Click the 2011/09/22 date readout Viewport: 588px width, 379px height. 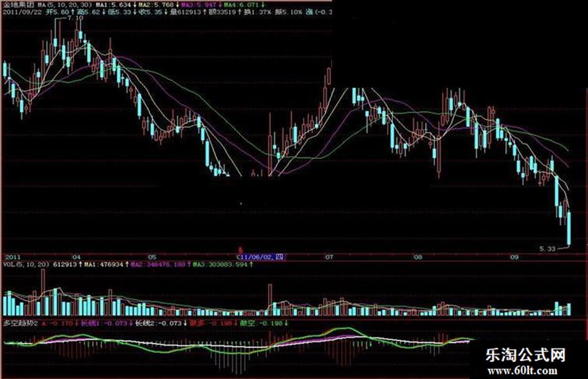pyautogui.click(x=21, y=12)
